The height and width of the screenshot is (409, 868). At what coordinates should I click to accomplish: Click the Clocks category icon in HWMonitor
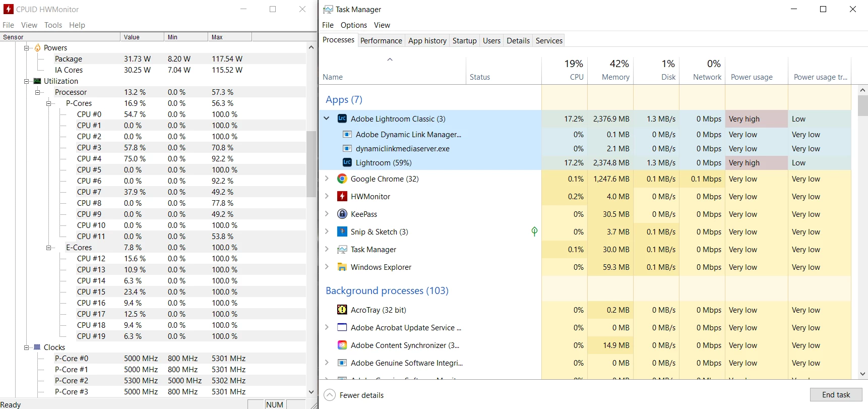pyautogui.click(x=37, y=347)
